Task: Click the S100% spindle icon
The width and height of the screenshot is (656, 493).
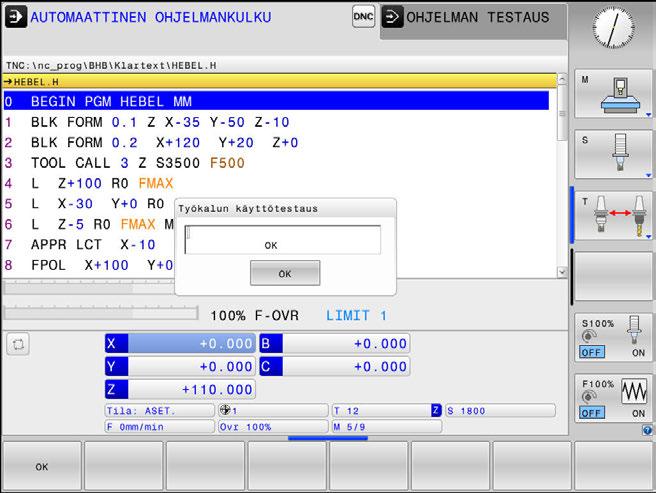Action: (634, 330)
